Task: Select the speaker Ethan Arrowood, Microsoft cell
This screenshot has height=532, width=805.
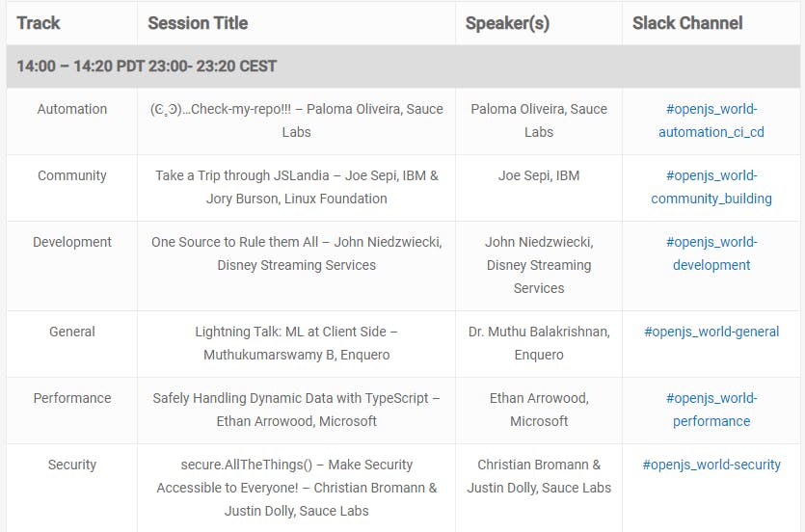Action: 539,410
